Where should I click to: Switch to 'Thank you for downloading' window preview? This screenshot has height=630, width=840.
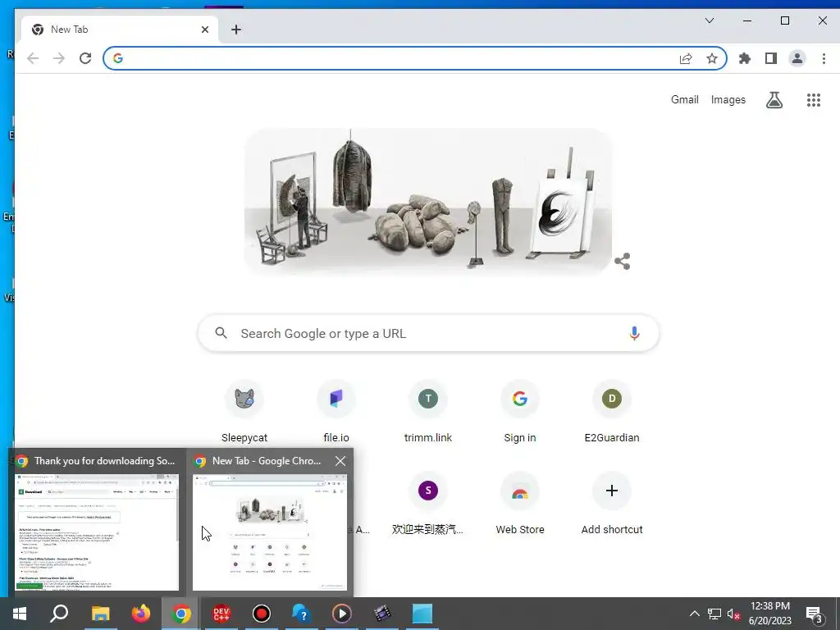coord(97,523)
